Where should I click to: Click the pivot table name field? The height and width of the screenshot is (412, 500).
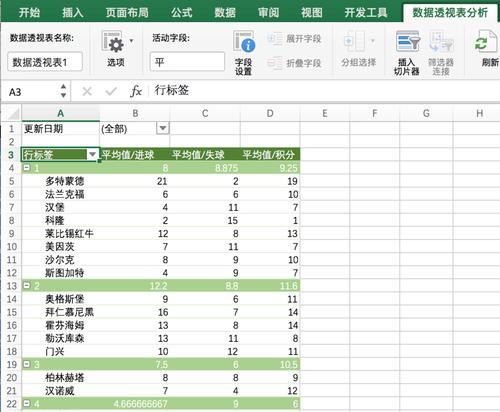(x=45, y=62)
